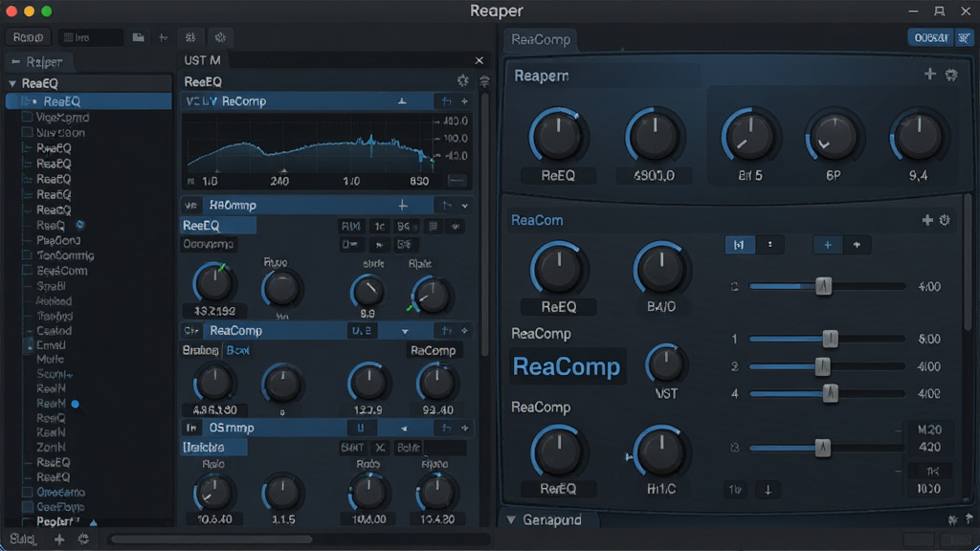Tick the VigeXemd checkbox in the tree
The image size is (980, 551).
(27, 117)
